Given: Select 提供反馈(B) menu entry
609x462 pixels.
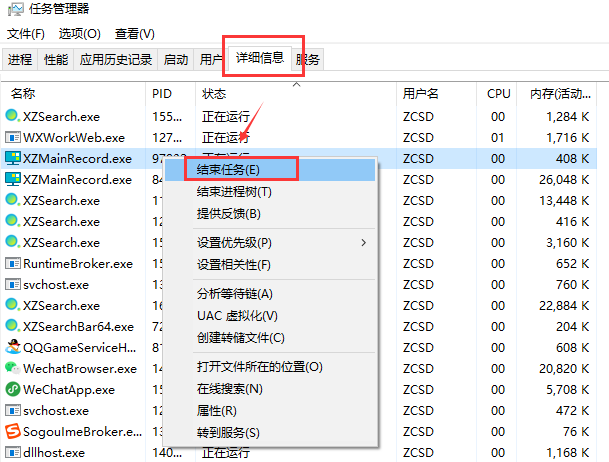Looking at the screenshot, I should (x=270, y=214).
